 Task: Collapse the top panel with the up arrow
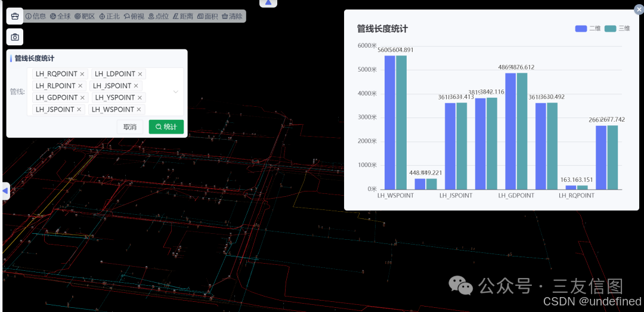(x=268, y=3)
